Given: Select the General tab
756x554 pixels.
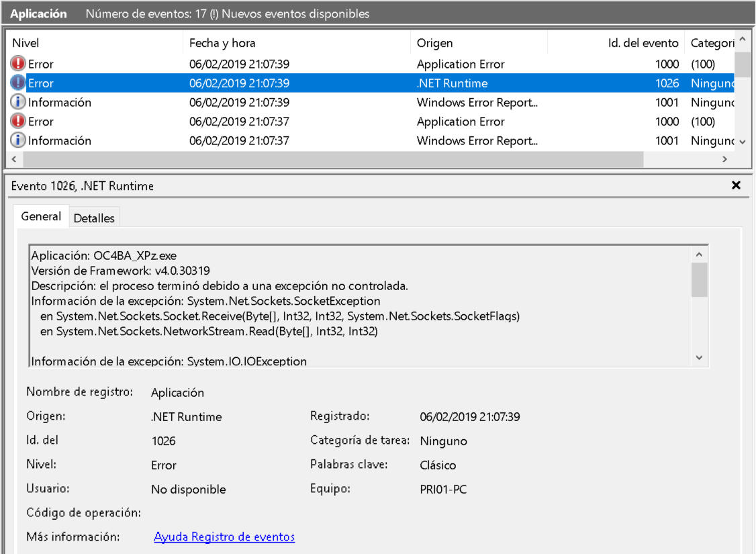Looking at the screenshot, I should 41,217.
